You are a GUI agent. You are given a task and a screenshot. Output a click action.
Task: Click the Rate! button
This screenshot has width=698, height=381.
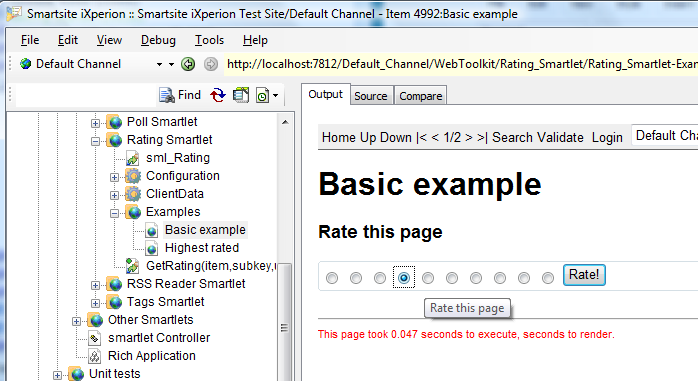click(584, 275)
